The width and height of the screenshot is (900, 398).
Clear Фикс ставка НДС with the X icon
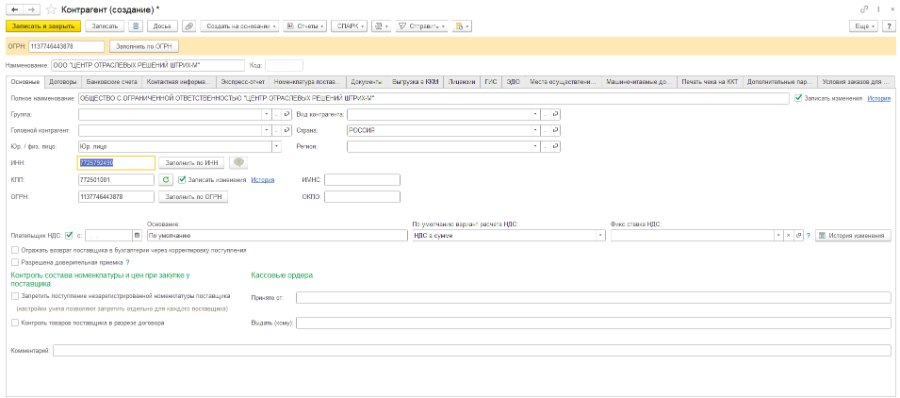pos(788,235)
